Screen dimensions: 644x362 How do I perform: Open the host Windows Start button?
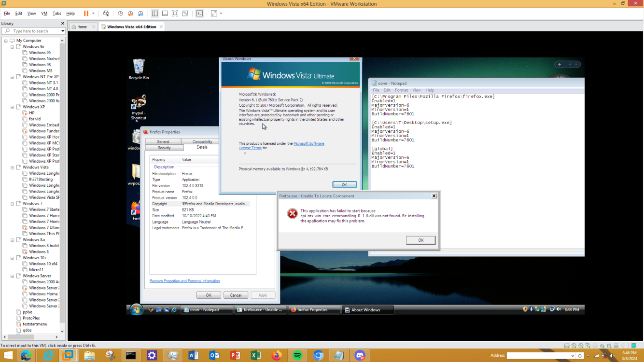pyautogui.click(x=8, y=356)
